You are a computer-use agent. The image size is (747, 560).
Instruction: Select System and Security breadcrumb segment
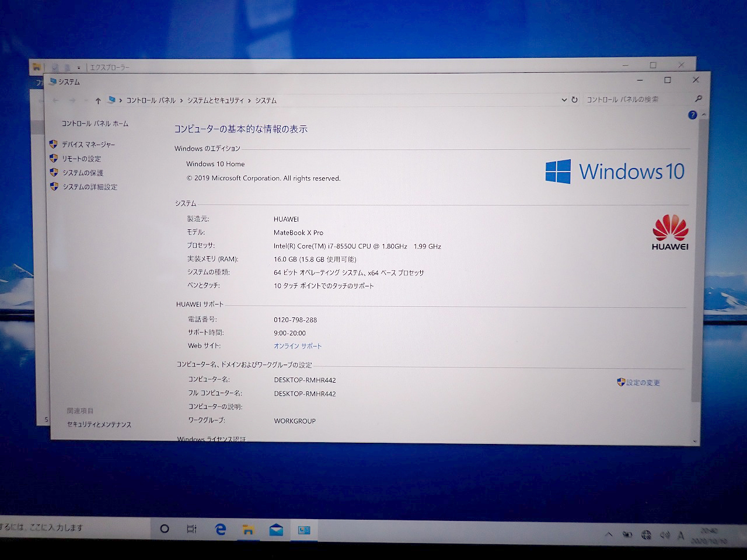[x=215, y=100]
